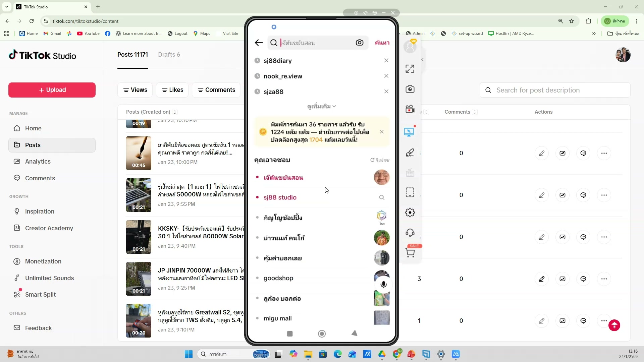Toggle sort order on the Comments column

475,112
